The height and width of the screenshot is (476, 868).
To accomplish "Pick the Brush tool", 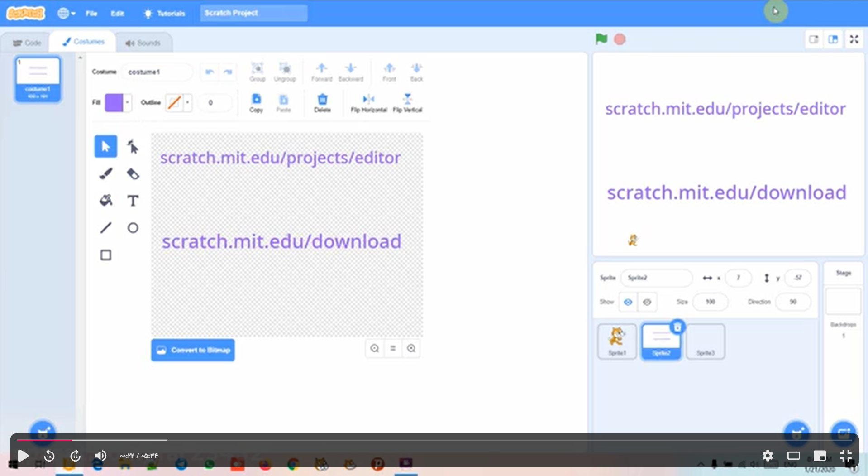I will (x=105, y=173).
